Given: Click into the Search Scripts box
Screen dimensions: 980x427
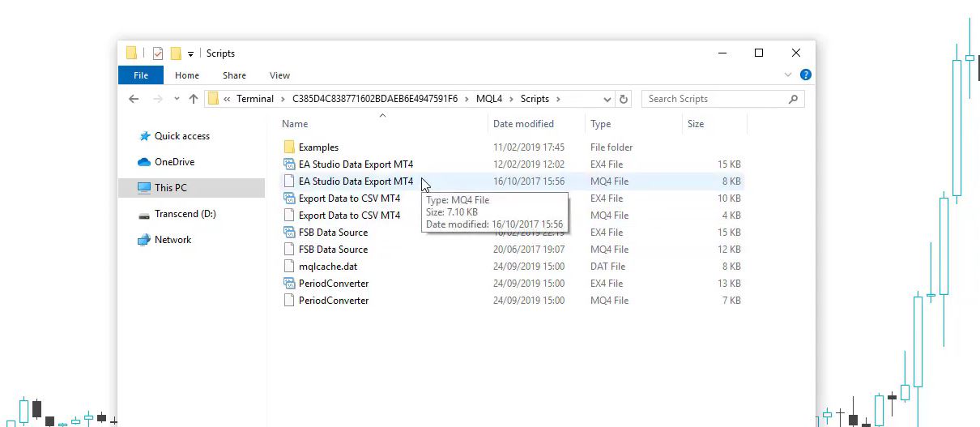Looking at the screenshot, I should tap(713, 99).
